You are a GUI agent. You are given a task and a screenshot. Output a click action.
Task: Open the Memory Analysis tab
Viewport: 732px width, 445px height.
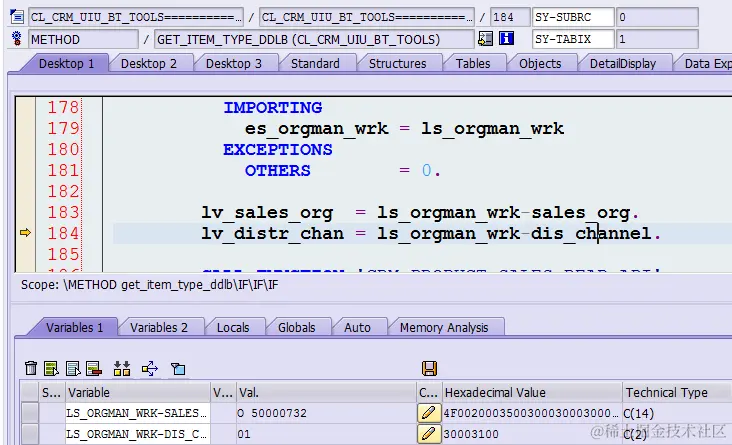click(444, 327)
